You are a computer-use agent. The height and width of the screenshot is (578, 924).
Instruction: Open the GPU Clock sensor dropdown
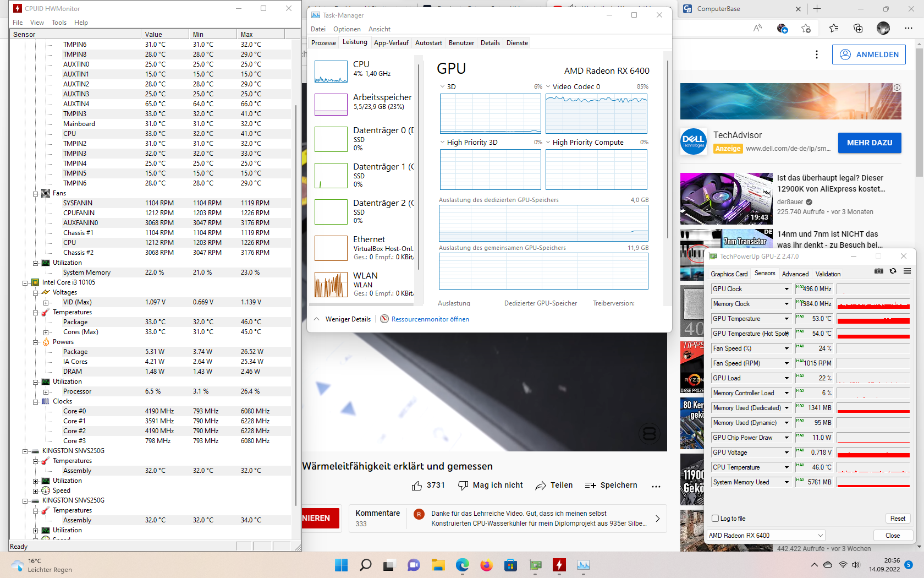tap(787, 289)
